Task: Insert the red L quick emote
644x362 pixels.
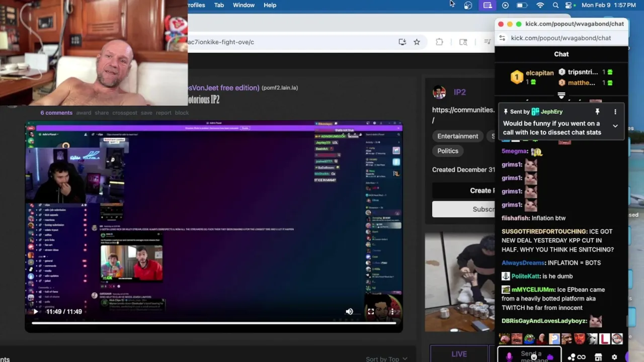Action: click(x=604, y=339)
